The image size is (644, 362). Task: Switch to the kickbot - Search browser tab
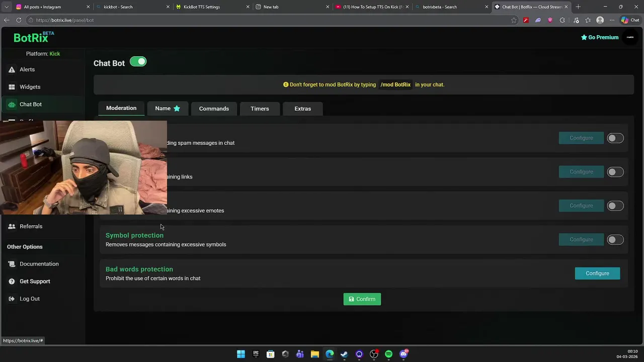[x=132, y=7]
